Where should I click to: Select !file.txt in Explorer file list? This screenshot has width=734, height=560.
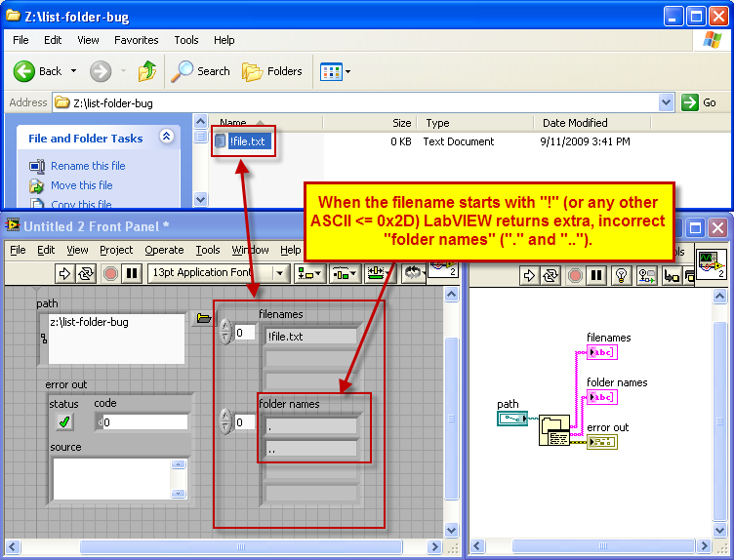coord(243,141)
